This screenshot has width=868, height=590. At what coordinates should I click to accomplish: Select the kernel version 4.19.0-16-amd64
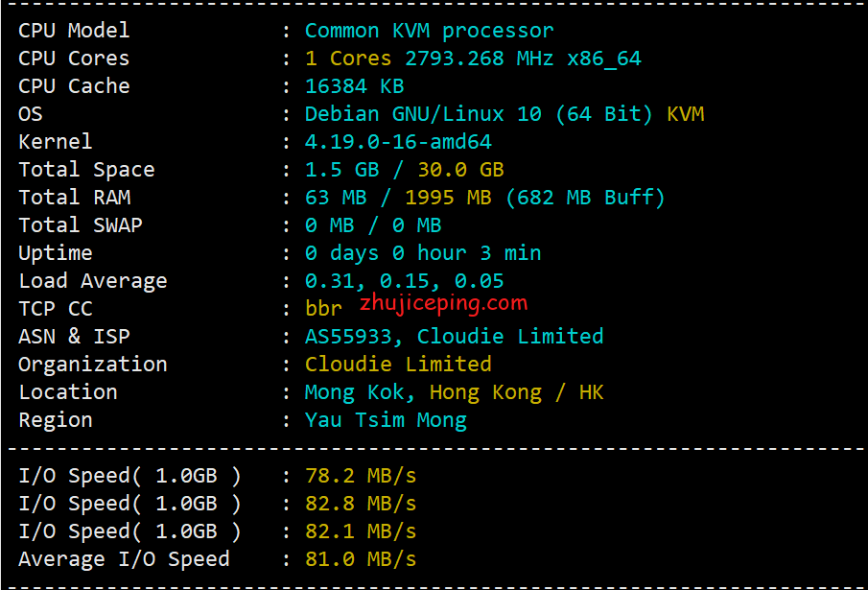point(398,142)
